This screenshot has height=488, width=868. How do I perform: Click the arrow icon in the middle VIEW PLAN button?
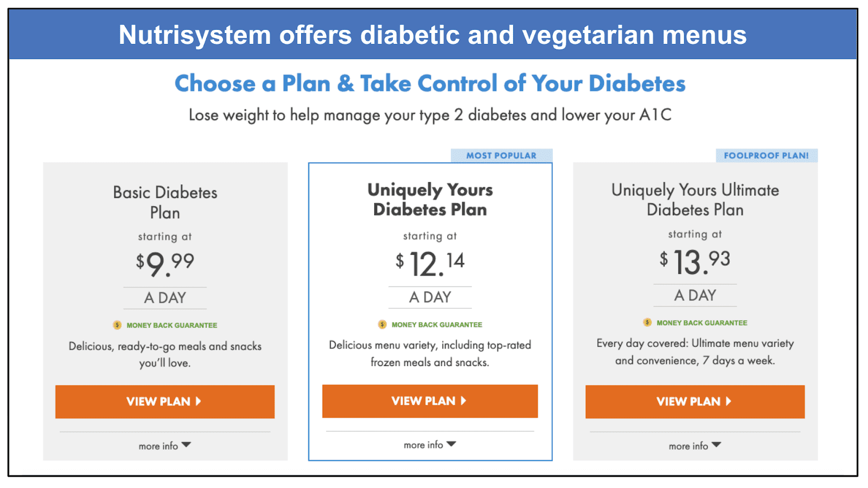(464, 401)
